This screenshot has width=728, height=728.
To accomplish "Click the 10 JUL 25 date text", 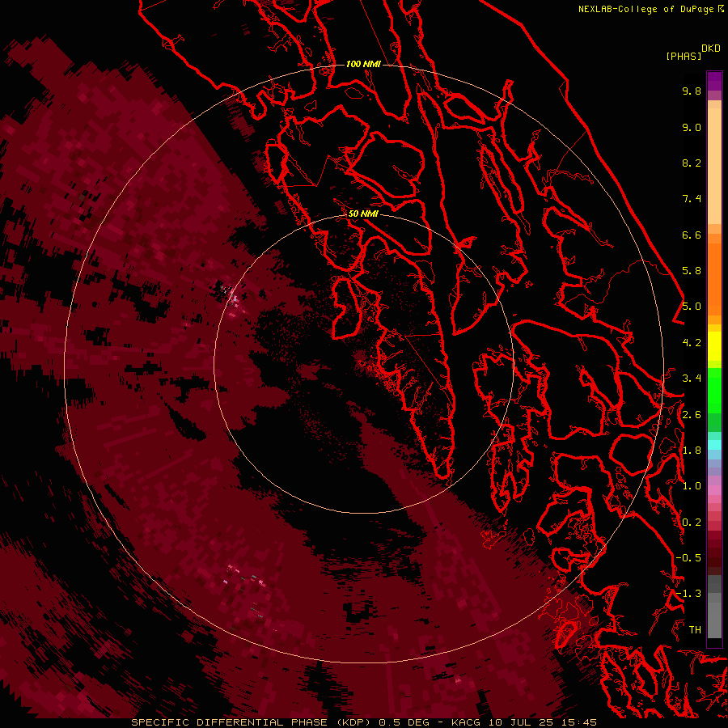I will tap(519, 722).
